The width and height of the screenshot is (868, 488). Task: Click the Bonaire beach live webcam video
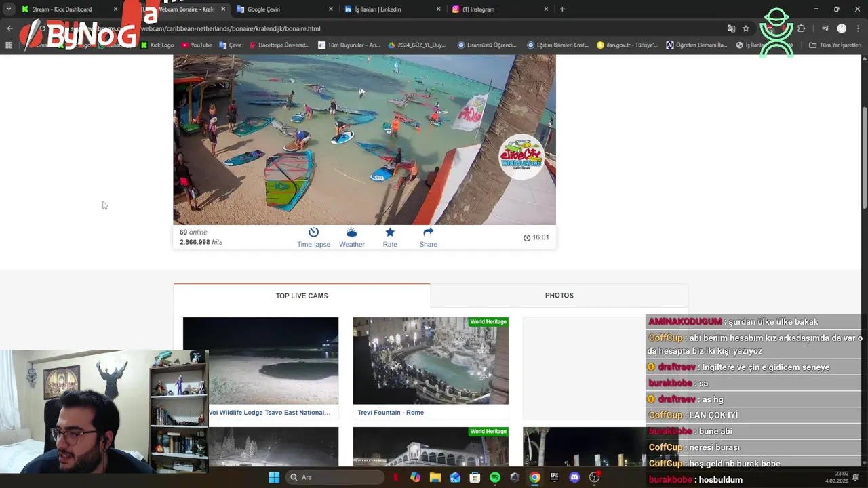[364, 140]
